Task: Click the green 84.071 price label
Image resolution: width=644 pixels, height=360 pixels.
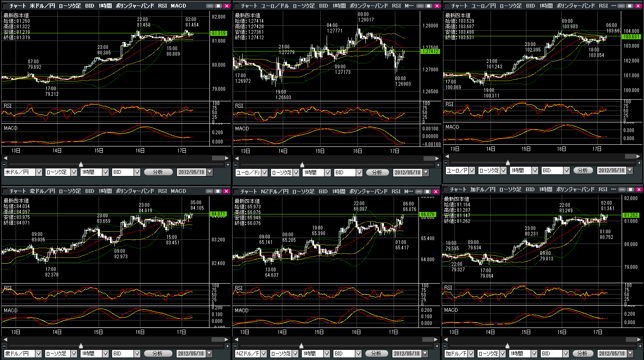Action: pos(218,214)
